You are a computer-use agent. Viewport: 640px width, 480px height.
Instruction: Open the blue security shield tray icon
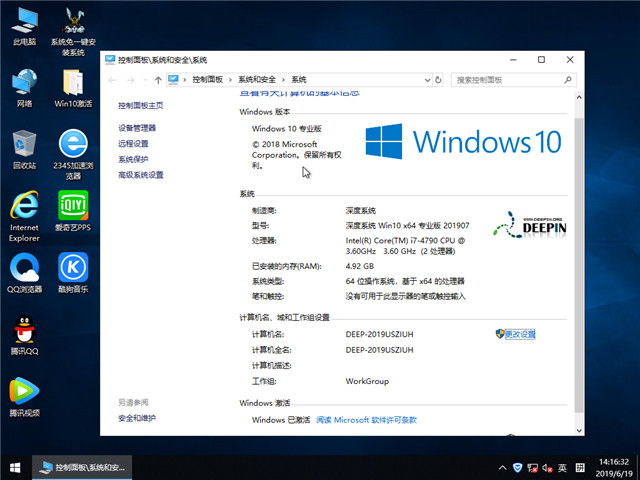(518, 468)
